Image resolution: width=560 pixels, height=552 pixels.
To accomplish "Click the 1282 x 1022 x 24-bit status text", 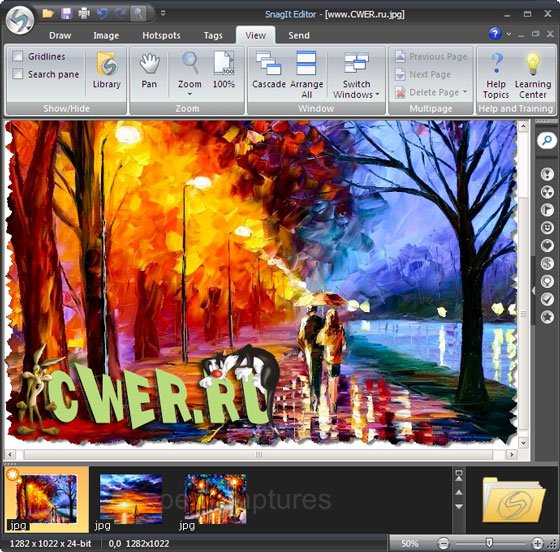I will 50,543.
